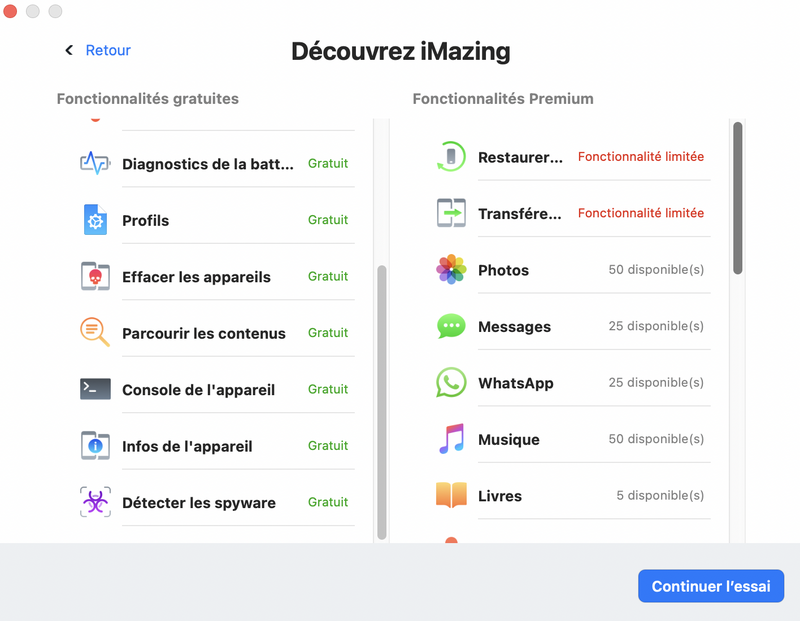Click the Infos de l'appareil info icon
Screen dimensions: 800x621
point(95,445)
